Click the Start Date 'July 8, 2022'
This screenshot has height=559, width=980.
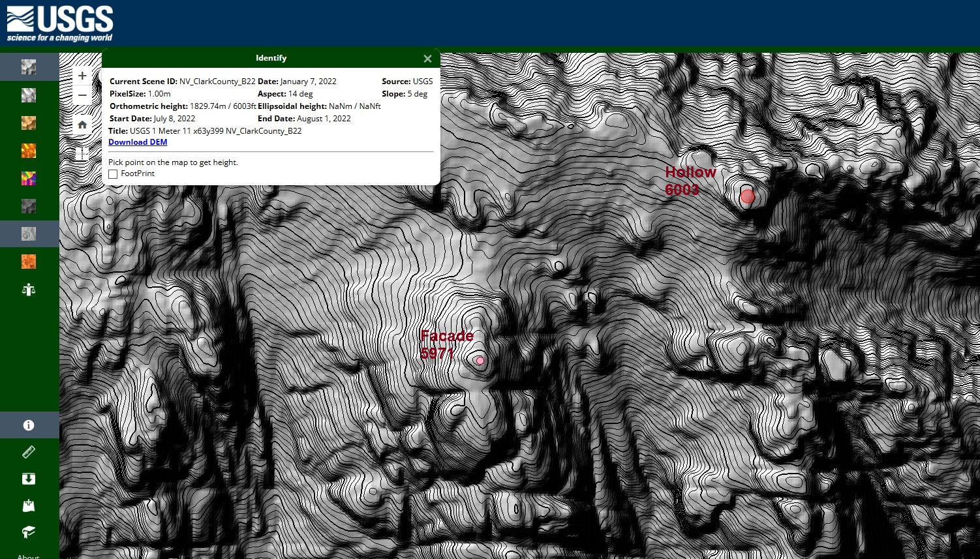click(174, 119)
